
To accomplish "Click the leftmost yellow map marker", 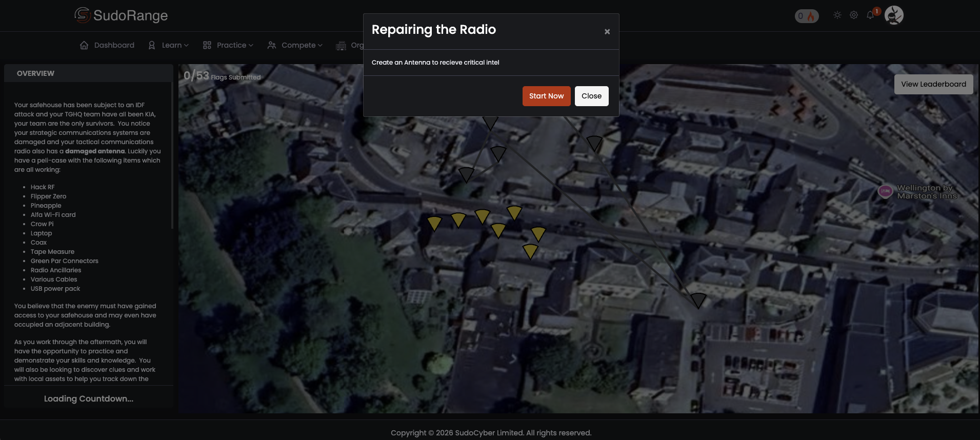I will (x=434, y=223).
